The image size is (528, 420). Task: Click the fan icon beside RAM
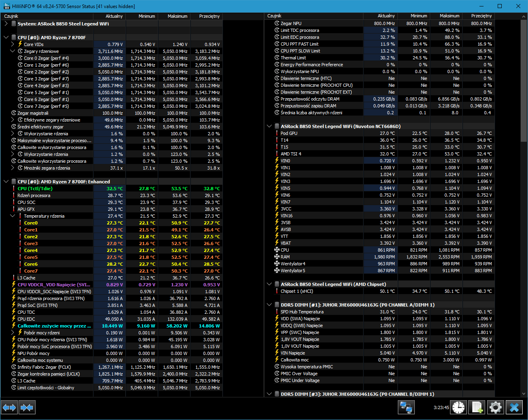tap(277, 257)
